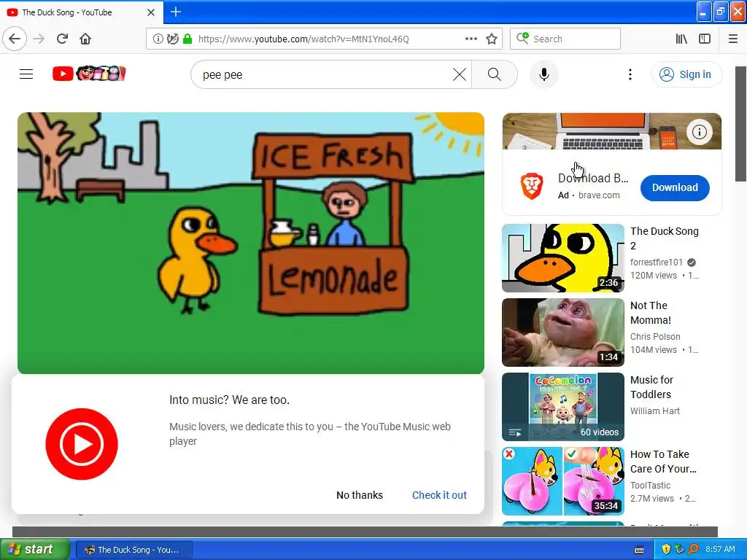747x560 pixels.
Task: Dismiss the promo with No thanks
Action: [359, 495]
